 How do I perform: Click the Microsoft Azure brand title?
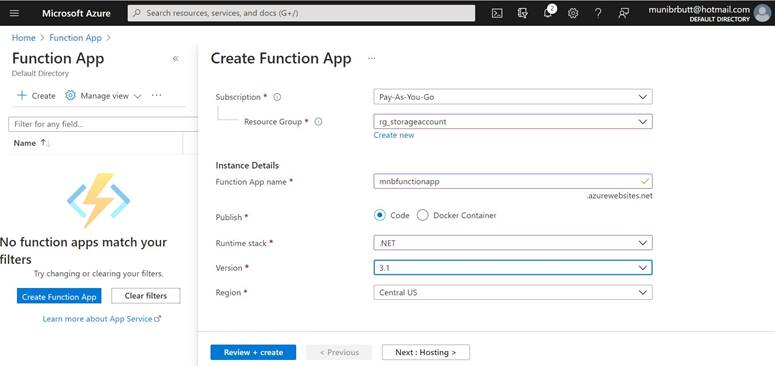point(76,13)
